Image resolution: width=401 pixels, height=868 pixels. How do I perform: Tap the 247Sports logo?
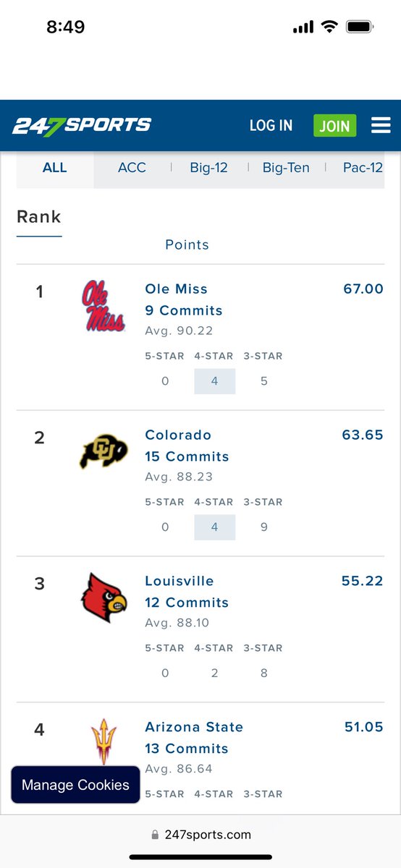(x=82, y=125)
